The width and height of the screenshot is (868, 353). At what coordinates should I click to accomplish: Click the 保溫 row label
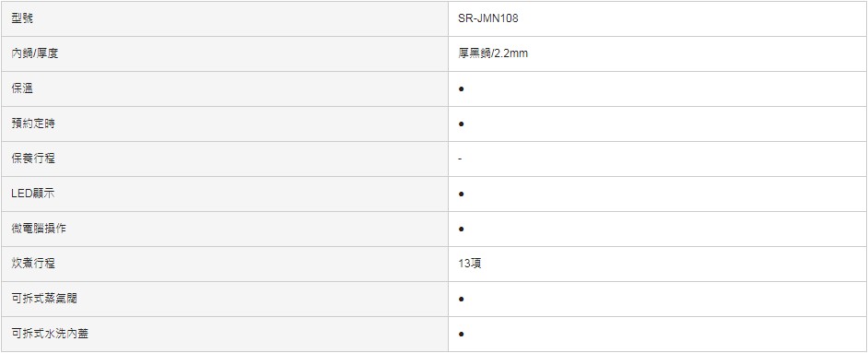(x=22, y=88)
